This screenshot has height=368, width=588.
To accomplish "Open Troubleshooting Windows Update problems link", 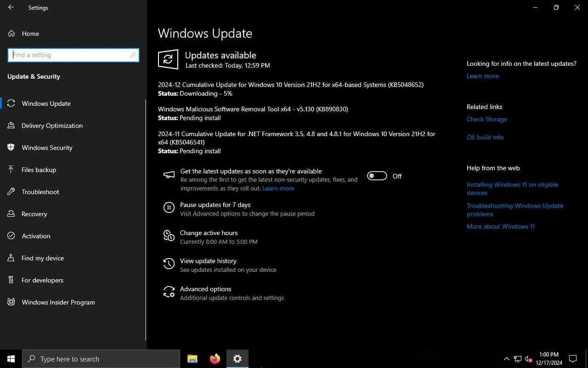I will pos(515,210).
